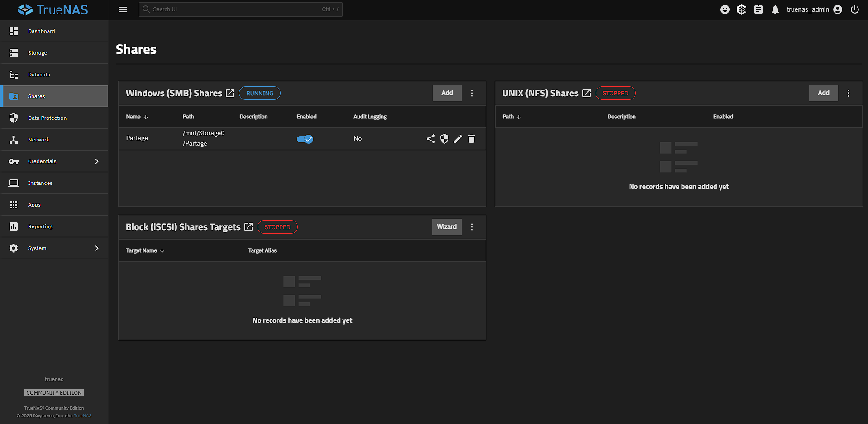The width and height of the screenshot is (868, 424).
Task: Add a new NFS share
Action: tap(824, 93)
